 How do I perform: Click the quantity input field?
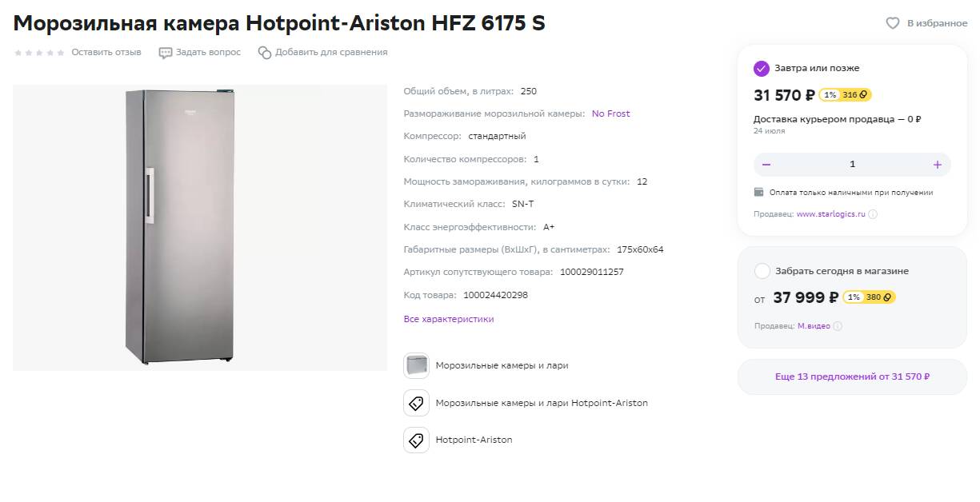[852, 165]
